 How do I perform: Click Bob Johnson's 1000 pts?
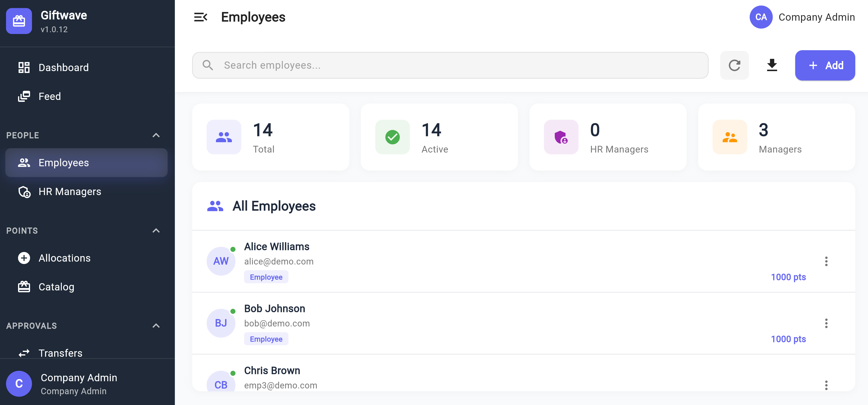(788, 339)
